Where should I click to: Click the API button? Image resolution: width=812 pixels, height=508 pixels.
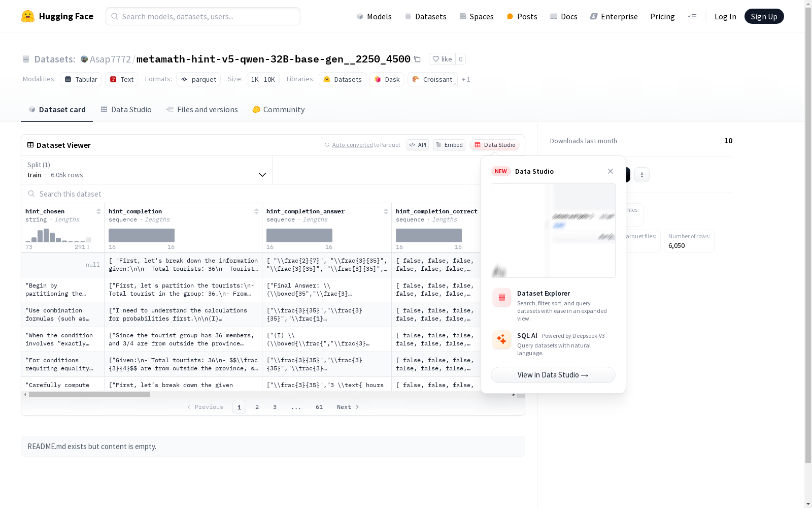click(418, 145)
